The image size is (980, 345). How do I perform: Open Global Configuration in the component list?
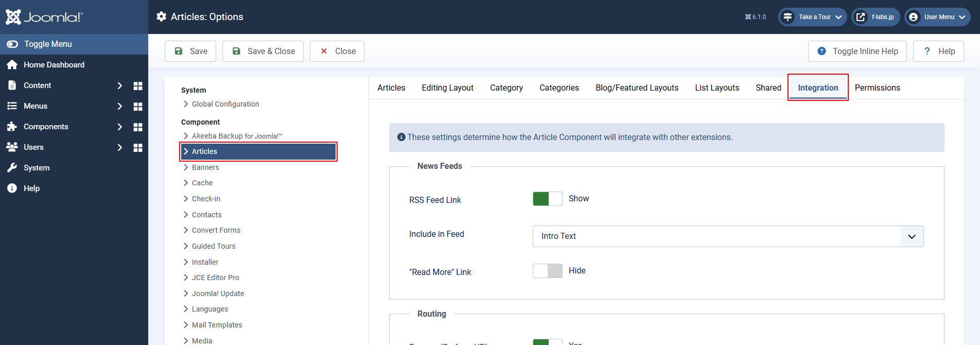pyautogui.click(x=225, y=104)
